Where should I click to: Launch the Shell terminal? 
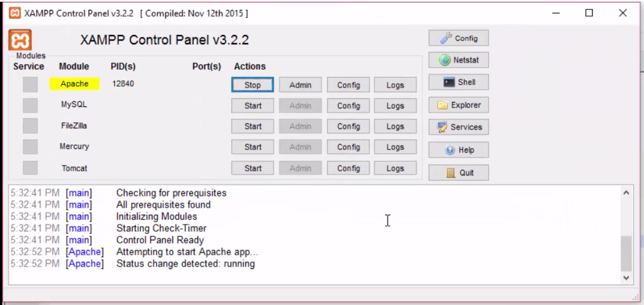tap(458, 82)
